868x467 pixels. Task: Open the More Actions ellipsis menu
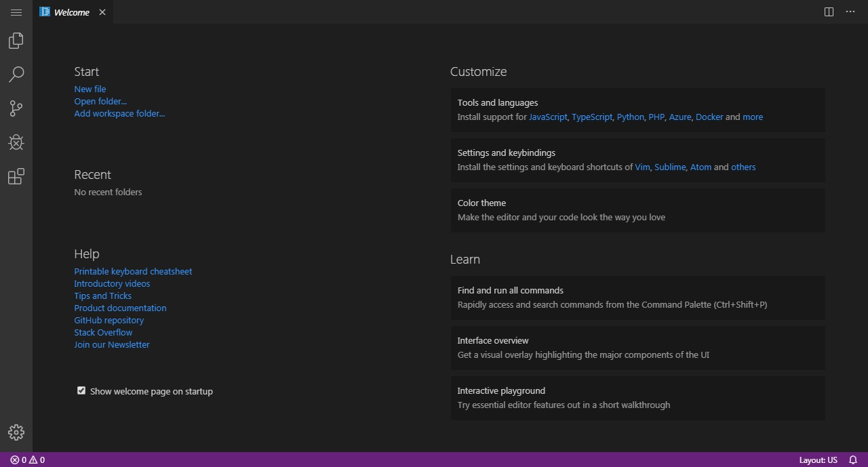(x=850, y=12)
